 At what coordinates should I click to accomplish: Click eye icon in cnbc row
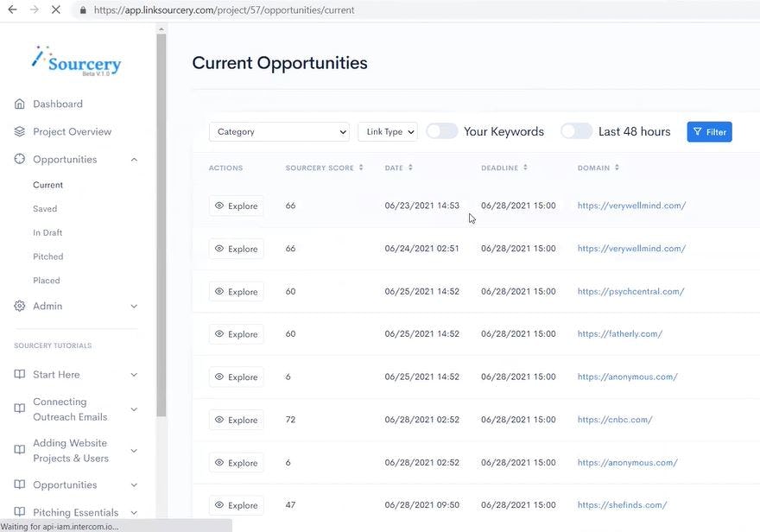[x=219, y=420]
